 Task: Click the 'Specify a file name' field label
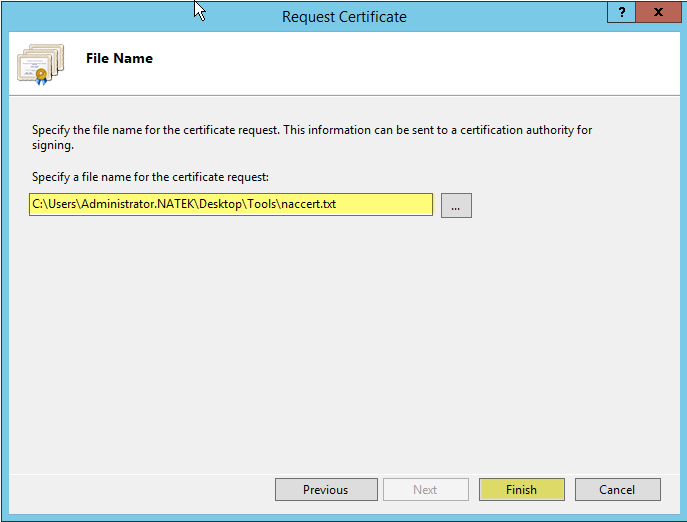[x=150, y=177]
